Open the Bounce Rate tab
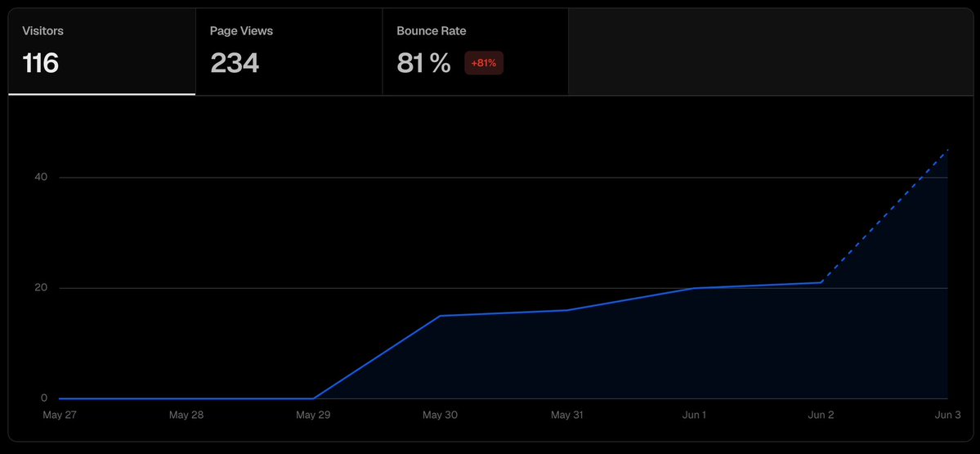Viewport: 980px width, 454px height. coord(475,52)
